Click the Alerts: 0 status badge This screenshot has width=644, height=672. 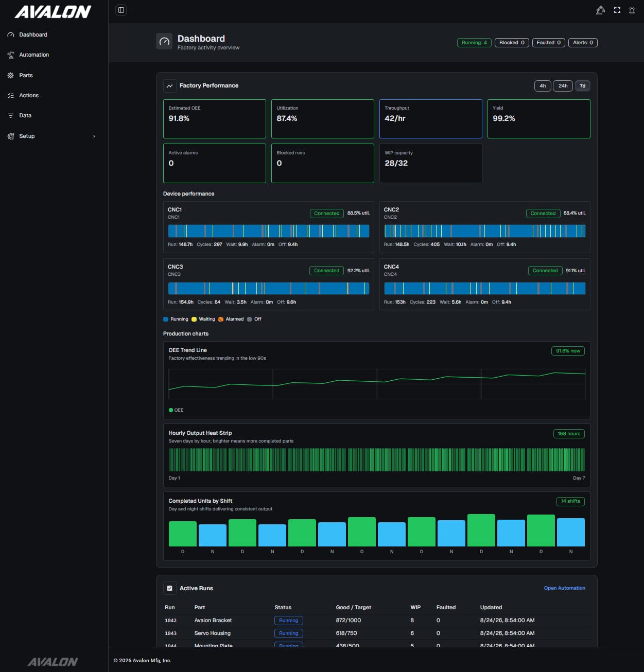tap(583, 43)
